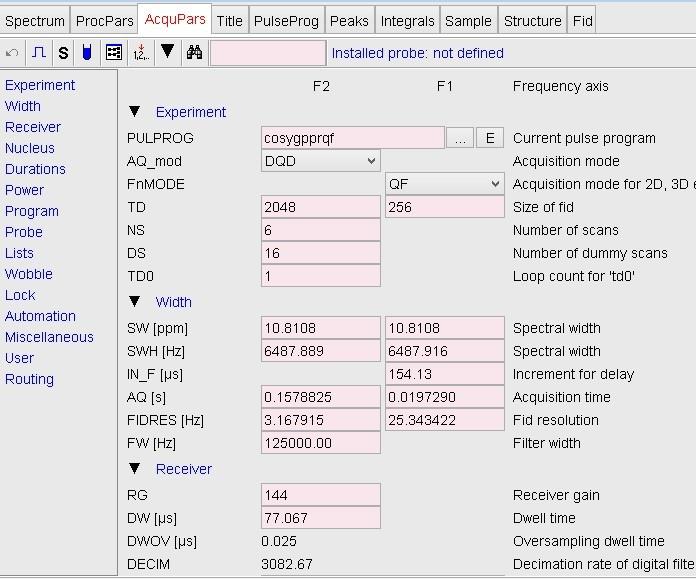Click the RG field showing 144
This screenshot has width=696, height=579.
(320, 495)
